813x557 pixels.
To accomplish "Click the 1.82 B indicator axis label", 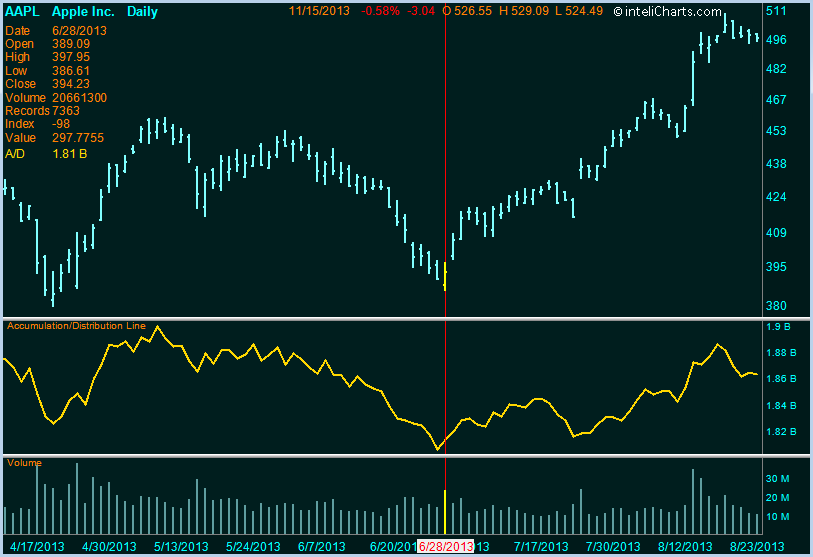I will coord(781,432).
